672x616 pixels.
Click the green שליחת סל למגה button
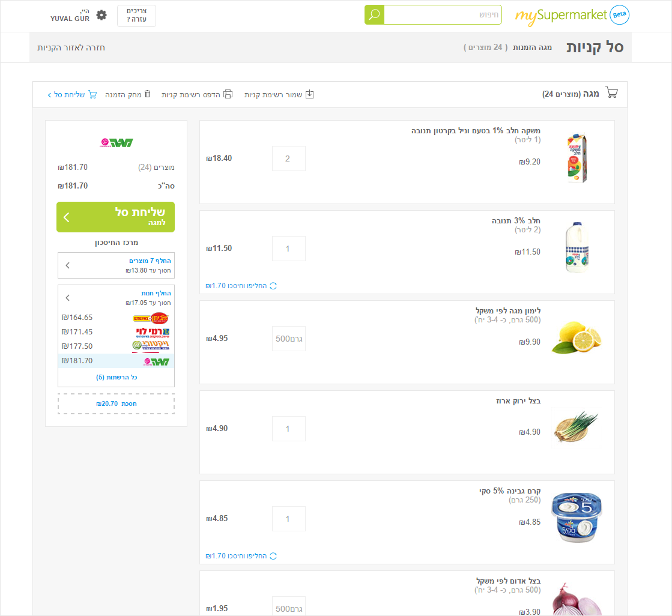point(116,217)
